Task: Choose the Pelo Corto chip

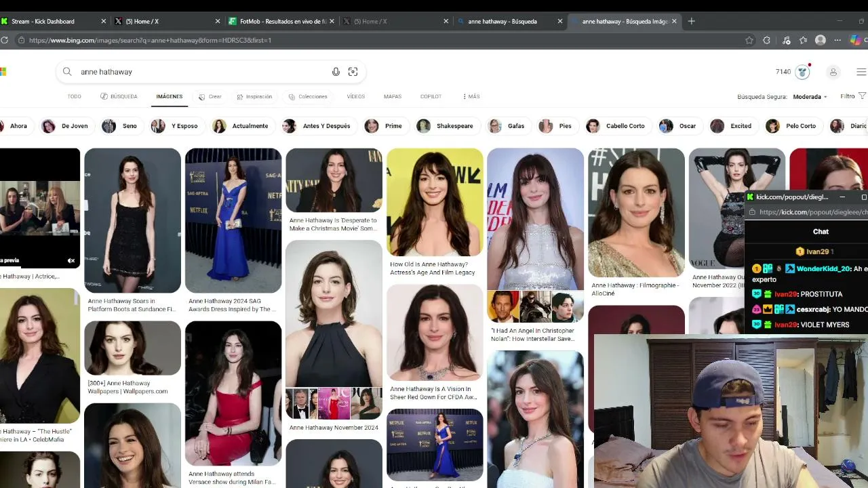Action: coord(792,126)
